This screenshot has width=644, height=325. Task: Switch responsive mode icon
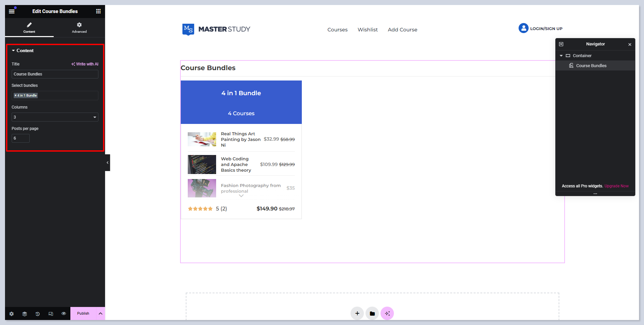[51, 314]
